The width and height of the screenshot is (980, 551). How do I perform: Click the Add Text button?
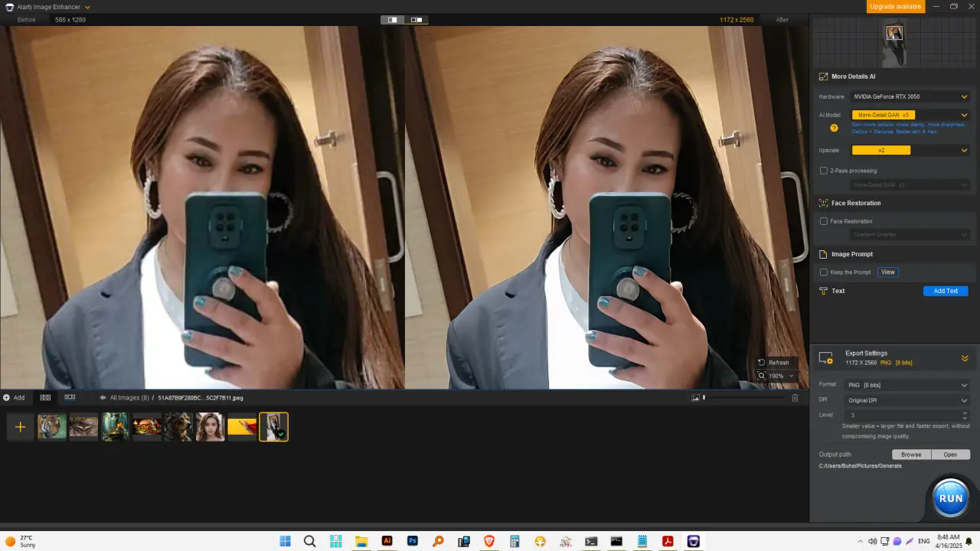(946, 291)
